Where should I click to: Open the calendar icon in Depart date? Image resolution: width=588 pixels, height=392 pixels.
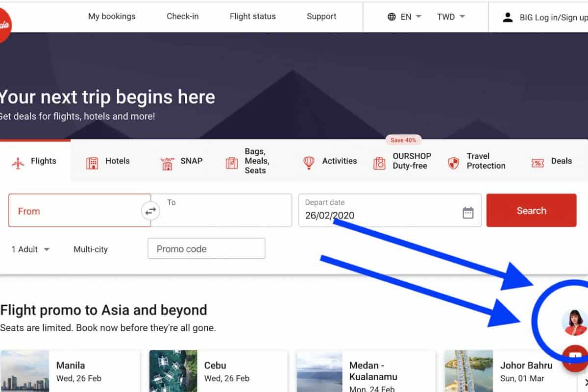point(468,213)
